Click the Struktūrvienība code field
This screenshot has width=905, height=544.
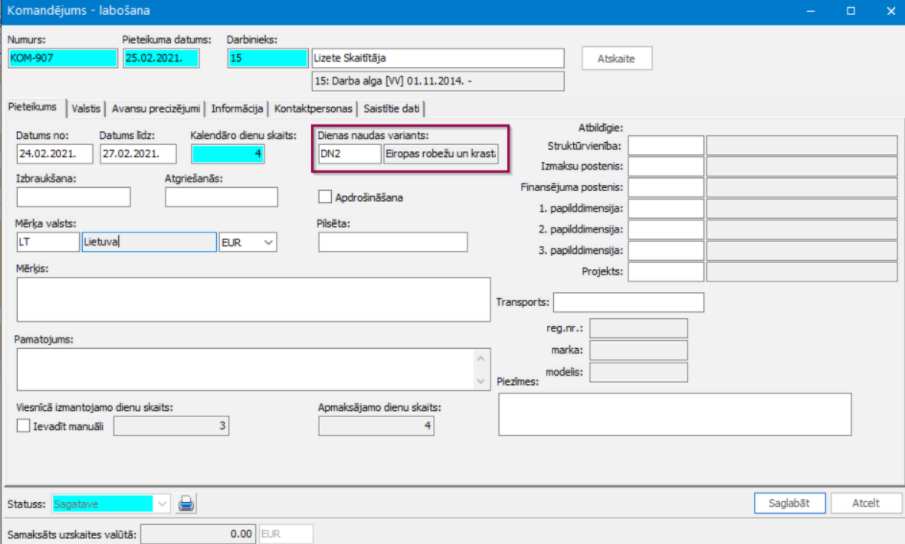pyautogui.click(x=666, y=145)
